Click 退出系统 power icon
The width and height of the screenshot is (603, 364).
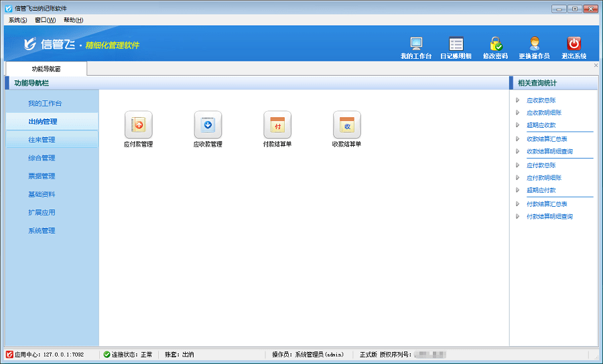574,43
